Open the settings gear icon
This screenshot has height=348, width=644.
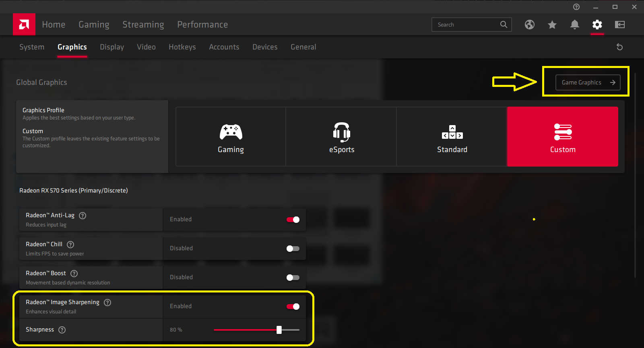597,25
